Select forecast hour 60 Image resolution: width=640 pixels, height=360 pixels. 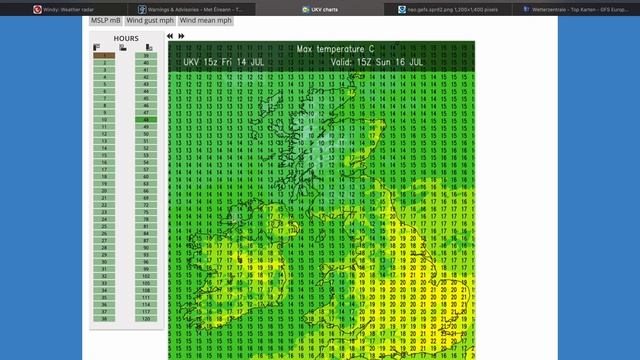(x=146, y=177)
